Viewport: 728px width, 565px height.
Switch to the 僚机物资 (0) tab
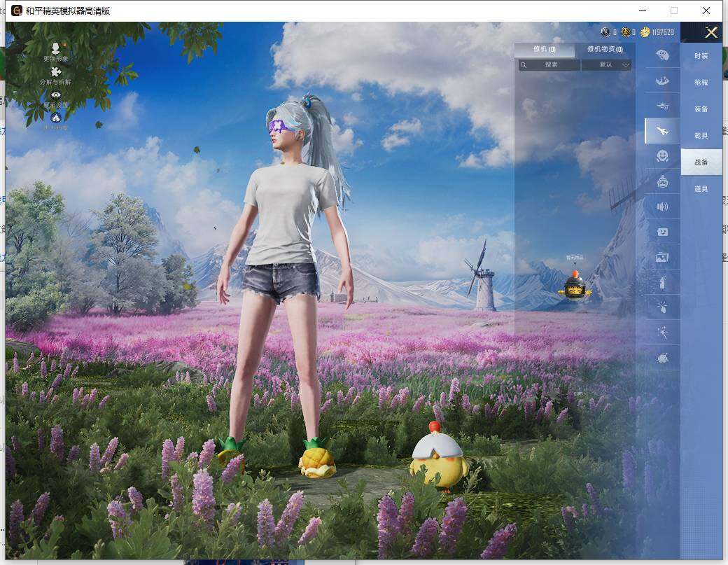(605, 49)
